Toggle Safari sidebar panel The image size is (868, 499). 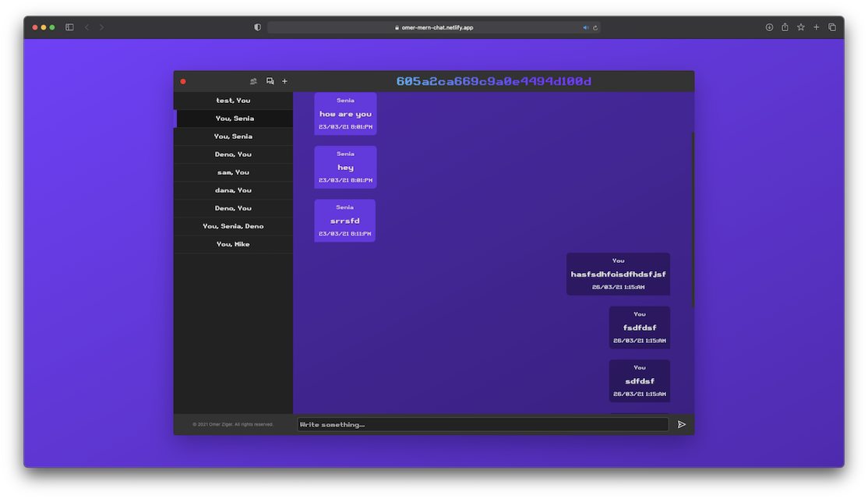pos(69,27)
